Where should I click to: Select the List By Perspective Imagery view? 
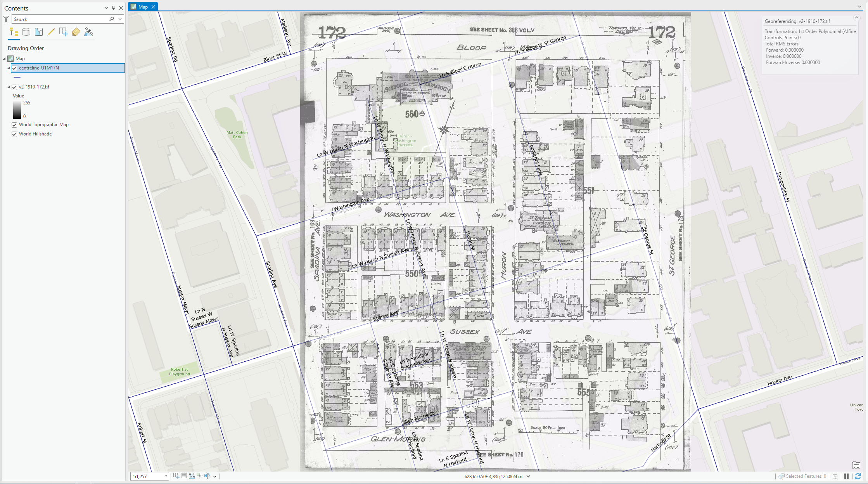[x=88, y=32]
